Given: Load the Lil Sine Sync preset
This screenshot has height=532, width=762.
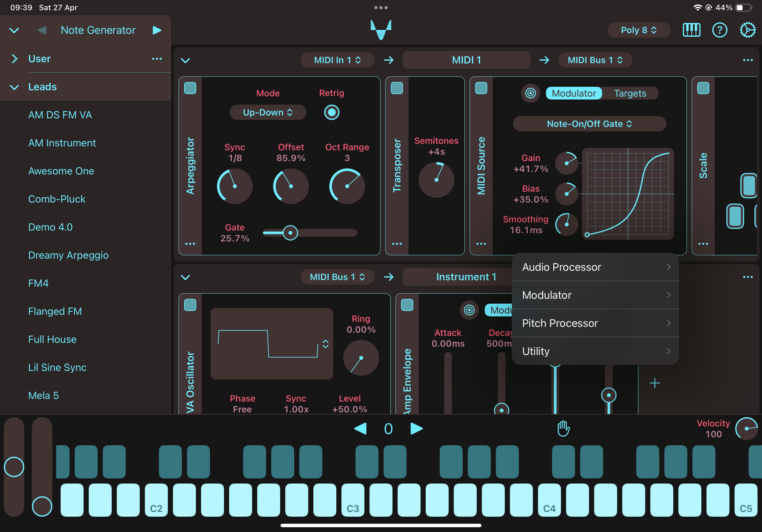Looking at the screenshot, I should click(x=57, y=367).
